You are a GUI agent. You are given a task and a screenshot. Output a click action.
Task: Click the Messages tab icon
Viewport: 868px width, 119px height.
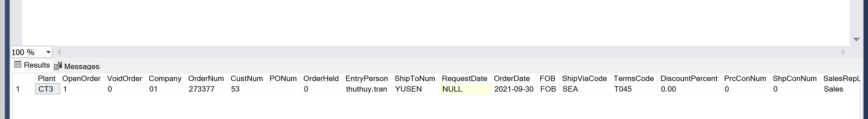pyautogui.click(x=58, y=66)
